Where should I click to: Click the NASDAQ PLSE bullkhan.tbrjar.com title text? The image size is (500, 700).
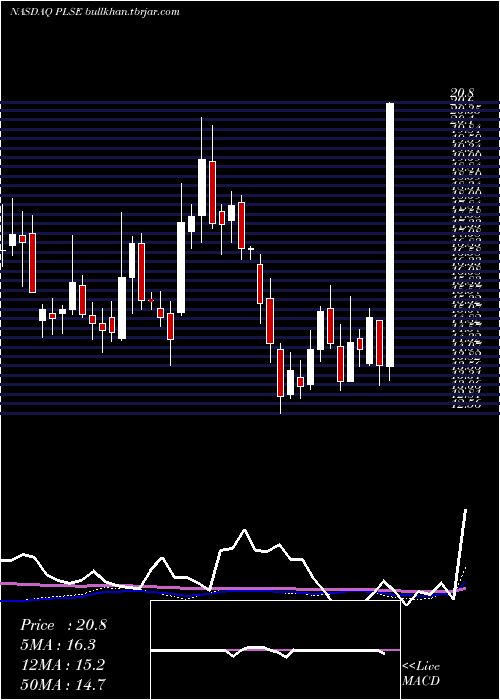[95, 12]
